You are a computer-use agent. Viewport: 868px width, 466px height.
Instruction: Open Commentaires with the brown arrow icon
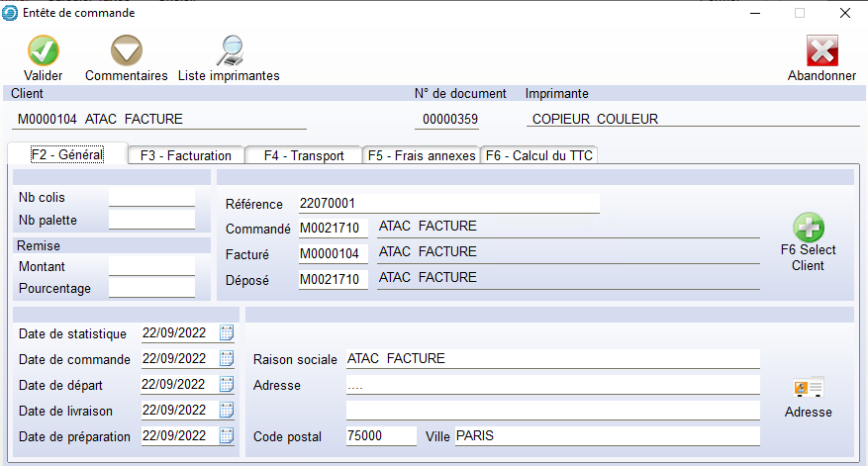[126, 50]
